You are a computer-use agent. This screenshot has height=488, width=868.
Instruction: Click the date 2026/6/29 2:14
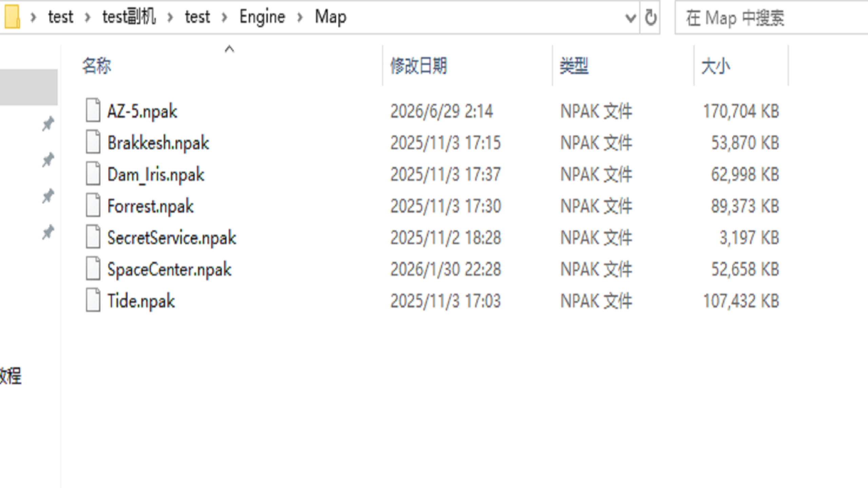[x=441, y=111]
